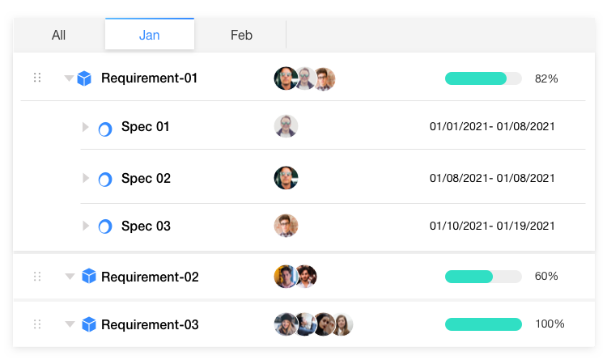
Task: Click the circular status icon for Spec 01
Action: point(104,128)
